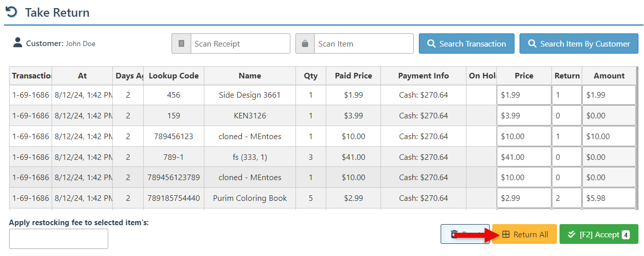Click the bag icon beside Scan Item
Screen dimensions: 644x256
pos(305,44)
